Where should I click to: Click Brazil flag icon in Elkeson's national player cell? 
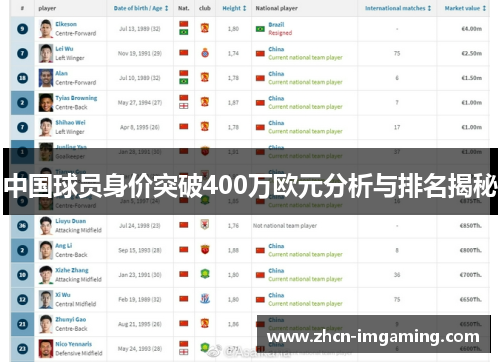coord(260,29)
